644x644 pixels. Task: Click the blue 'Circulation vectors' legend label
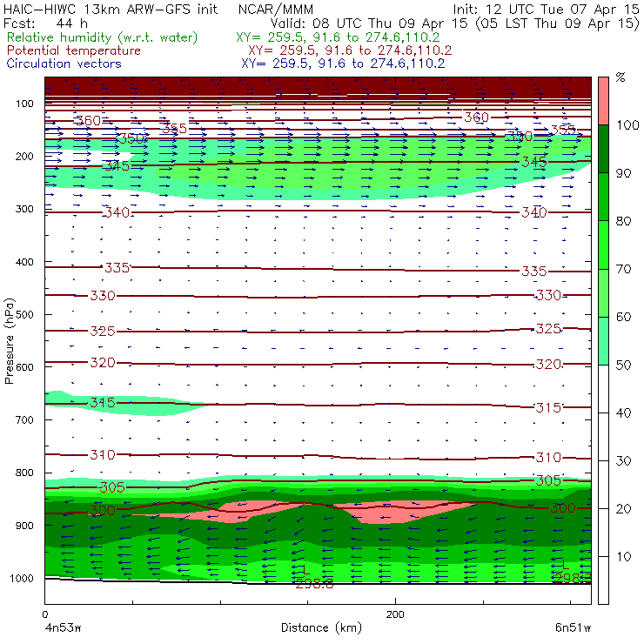point(64,64)
